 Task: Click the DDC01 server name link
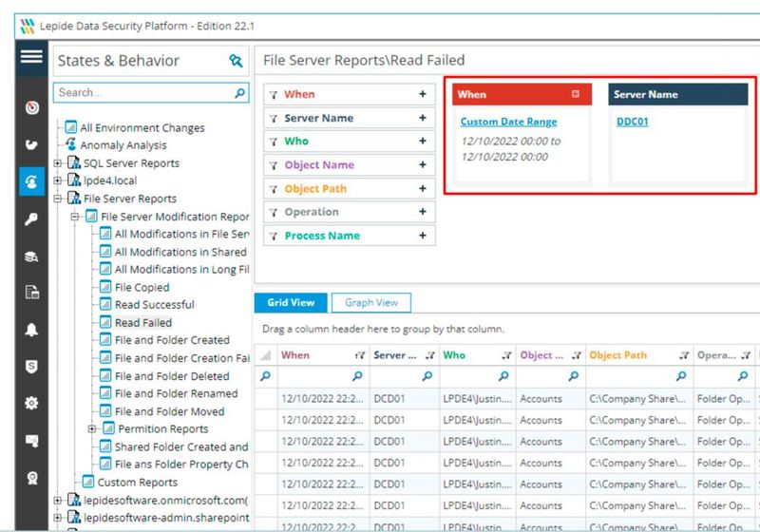(632, 123)
